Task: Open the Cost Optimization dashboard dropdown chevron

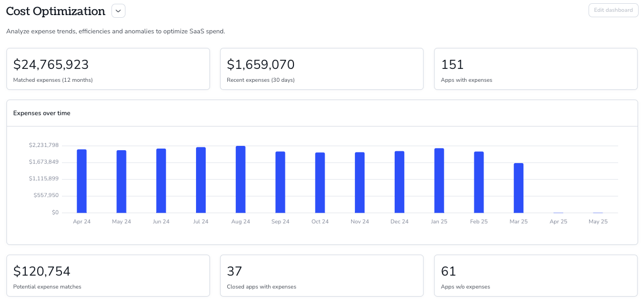Action: point(118,11)
